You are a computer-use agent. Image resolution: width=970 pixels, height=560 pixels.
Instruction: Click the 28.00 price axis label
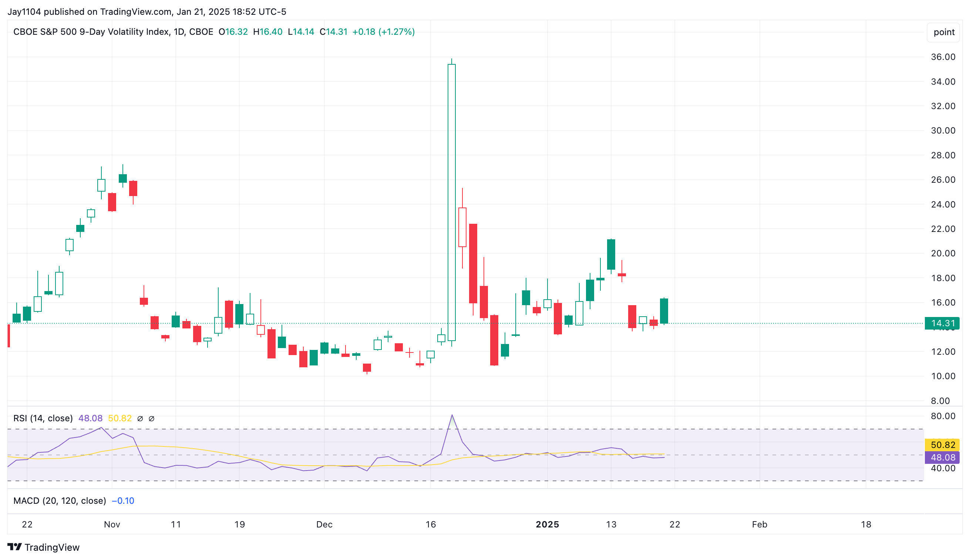(943, 155)
